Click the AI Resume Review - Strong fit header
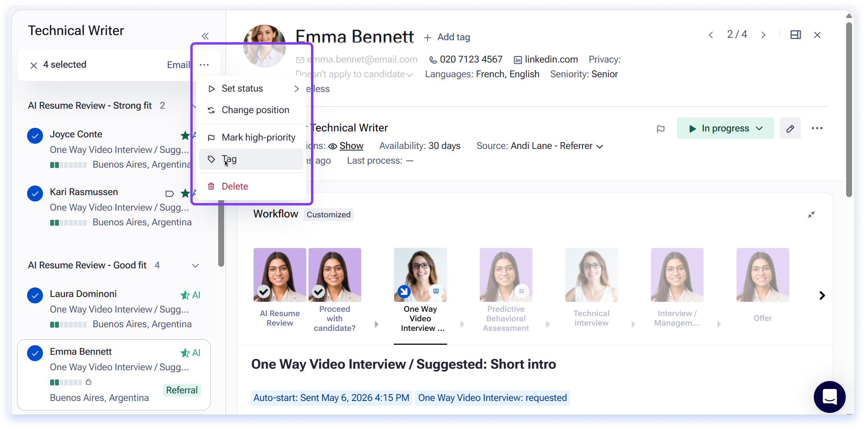Viewport: 868px width, 430px height. coord(90,106)
